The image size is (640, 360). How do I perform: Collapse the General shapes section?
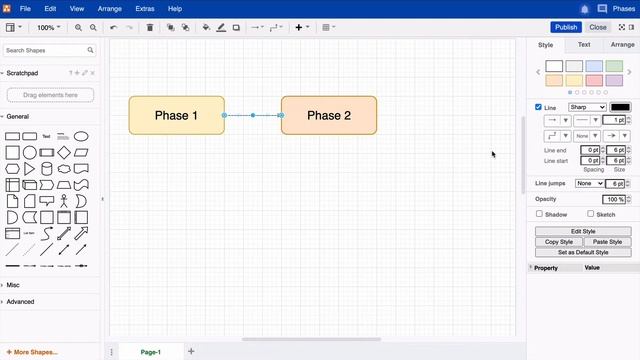pyautogui.click(x=18, y=116)
